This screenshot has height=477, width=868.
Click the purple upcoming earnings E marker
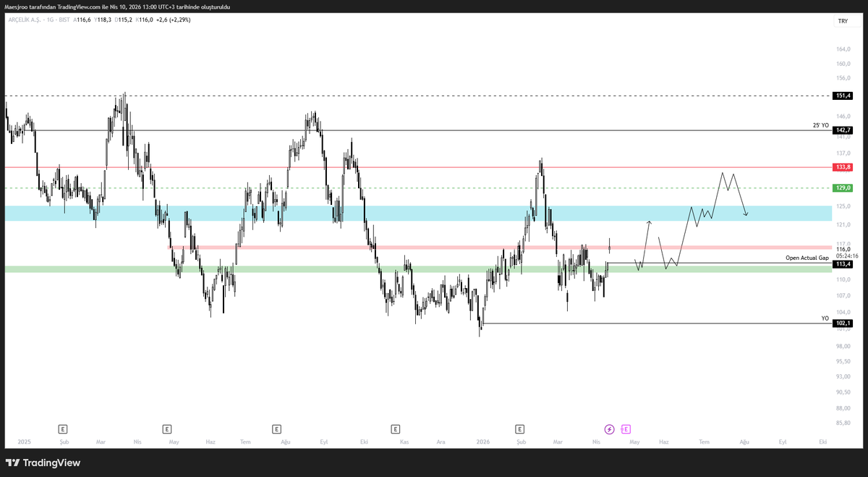tap(626, 429)
